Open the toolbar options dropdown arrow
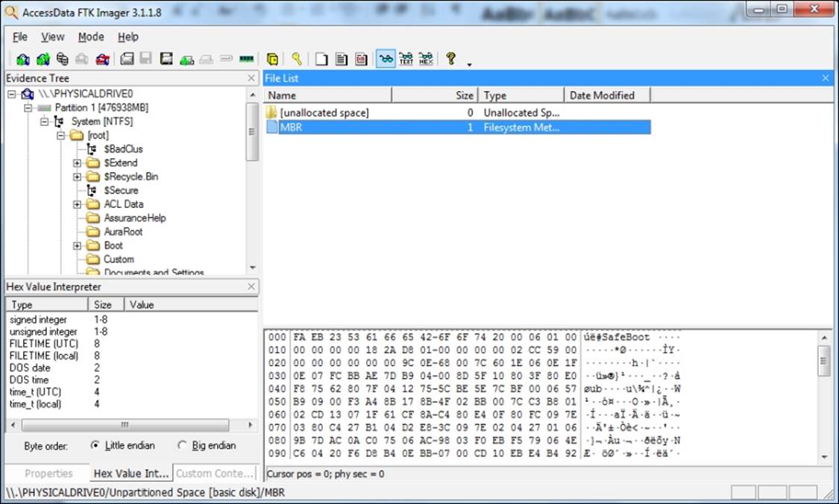The height and width of the screenshot is (504, 839). coord(469,65)
